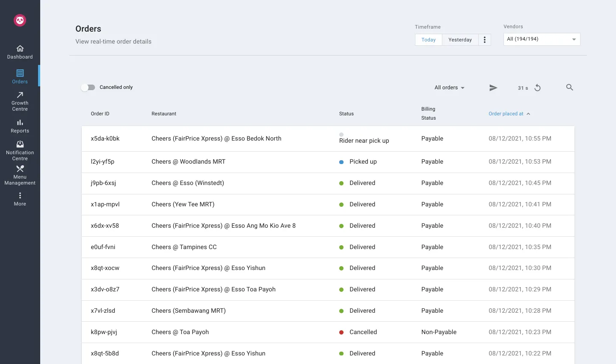Image resolution: width=616 pixels, height=364 pixels.
Task: Expand the All orders filter dropdown
Action: click(x=449, y=88)
